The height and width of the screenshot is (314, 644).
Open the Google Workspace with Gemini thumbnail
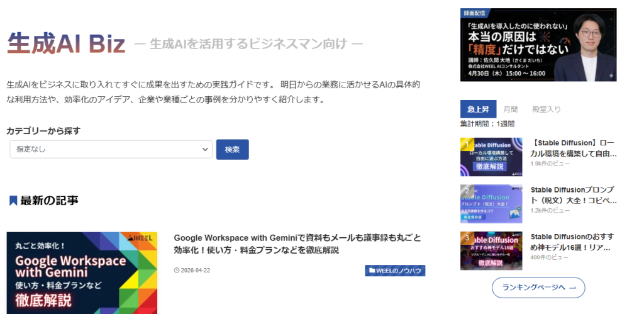(x=82, y=273)
